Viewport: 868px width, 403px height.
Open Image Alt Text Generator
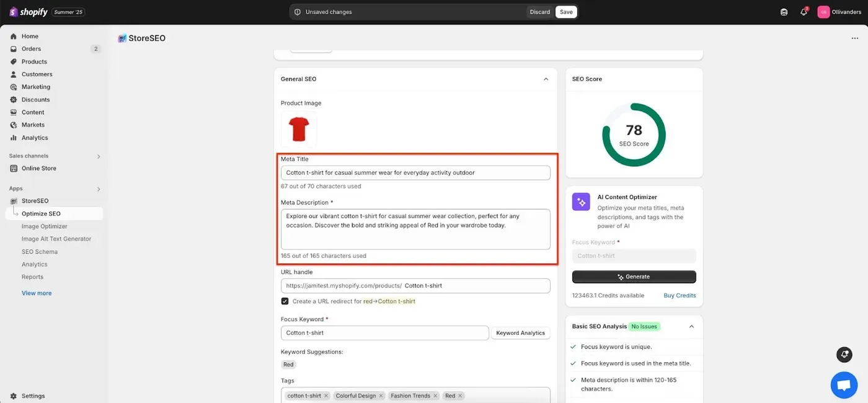[56, 239]
